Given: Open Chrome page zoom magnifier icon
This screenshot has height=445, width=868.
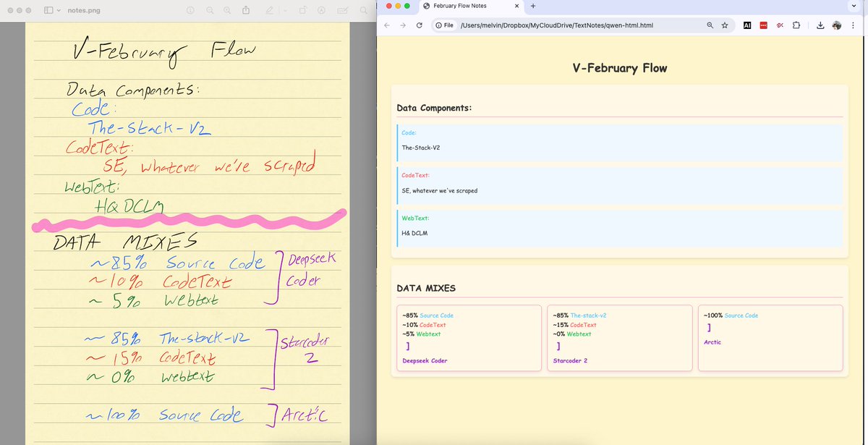Looking at the screenshot, I should [710, 25].
